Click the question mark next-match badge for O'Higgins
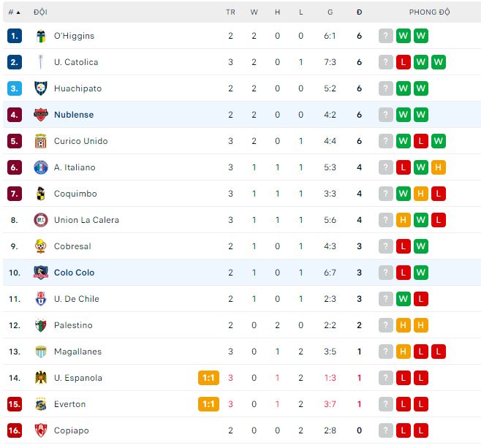The image size is (481, 448). (386, 36)
